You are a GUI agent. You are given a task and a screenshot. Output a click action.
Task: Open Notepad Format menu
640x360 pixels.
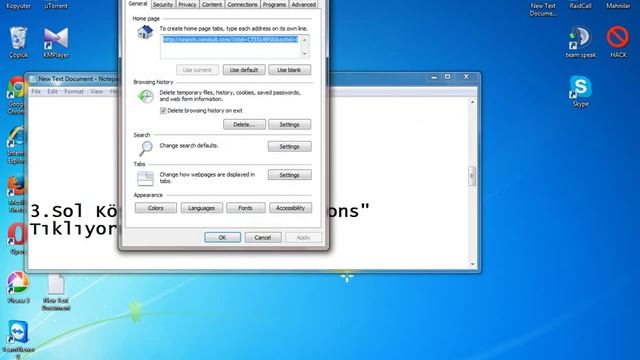pyautogui.click(x=74, y=91)
